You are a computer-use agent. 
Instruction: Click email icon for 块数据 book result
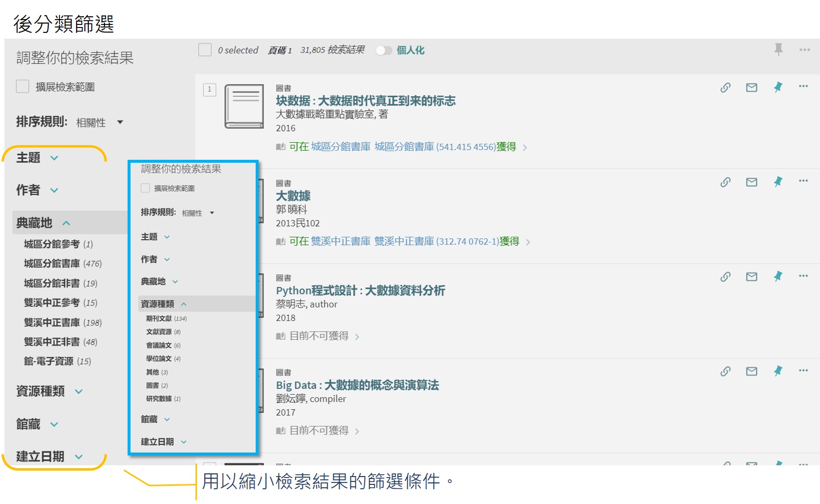(x=751, y=88)
